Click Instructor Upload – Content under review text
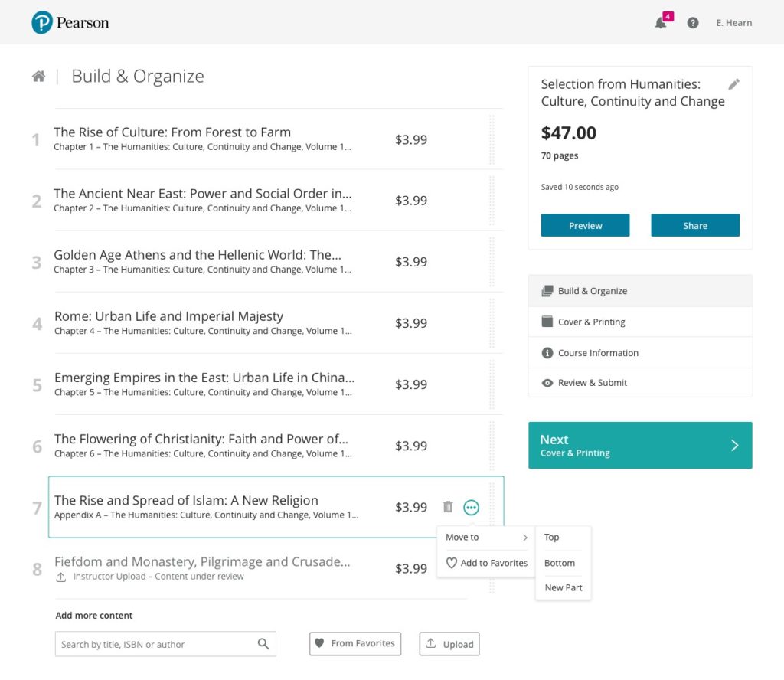Viewport: 784px width, 680px height. [x=158, y=577]
